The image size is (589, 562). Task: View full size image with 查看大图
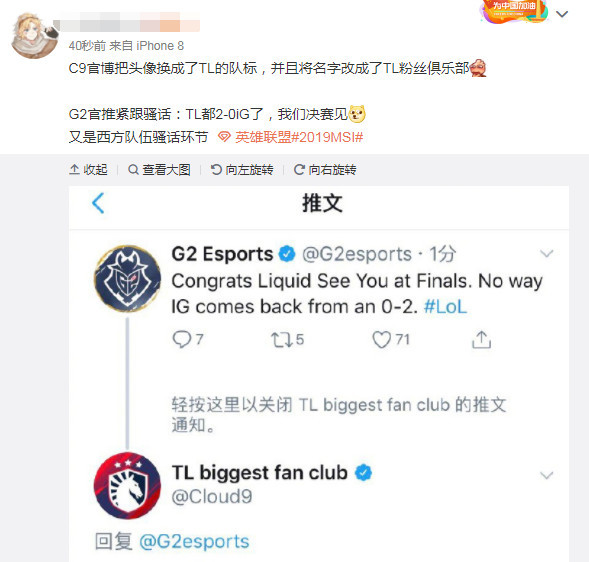click(x=159, y=170)
